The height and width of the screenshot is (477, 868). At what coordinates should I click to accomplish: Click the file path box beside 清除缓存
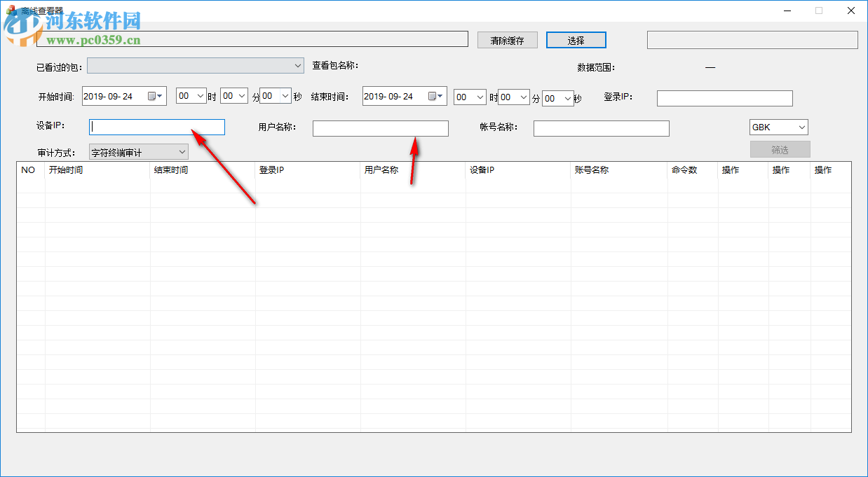[252, 39]
